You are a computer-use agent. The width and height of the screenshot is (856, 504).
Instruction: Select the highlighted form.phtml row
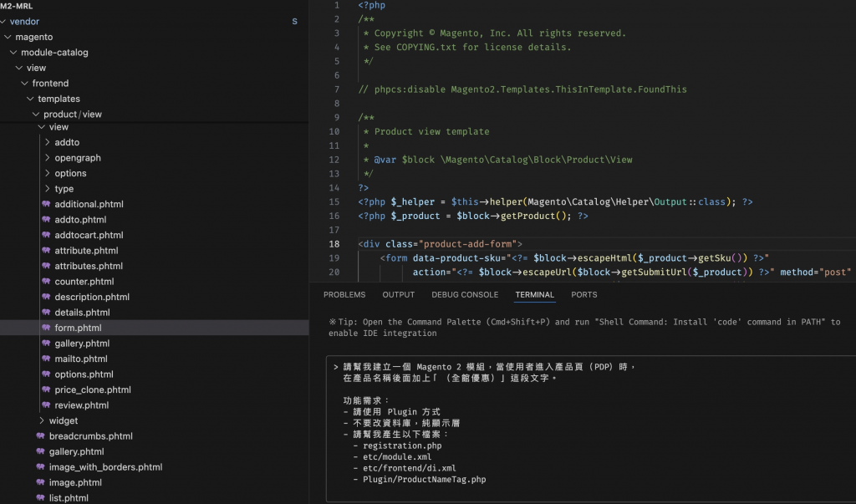coord(155,328)
